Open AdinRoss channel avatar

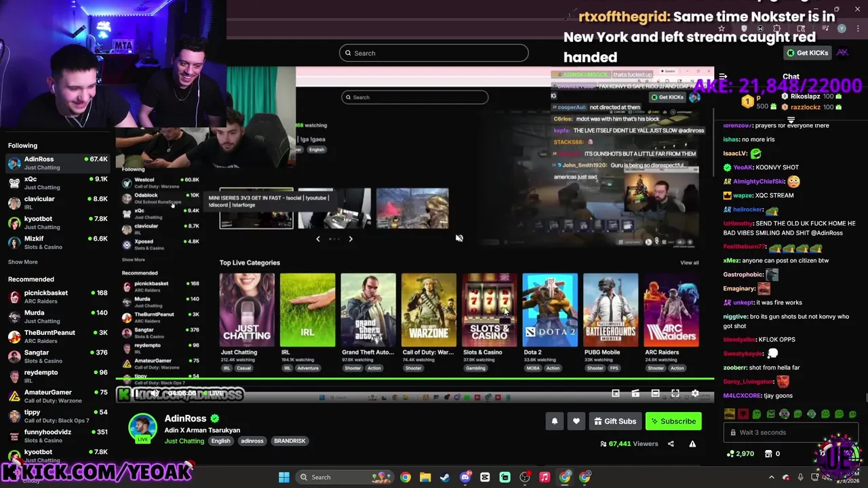coord(143,428)
